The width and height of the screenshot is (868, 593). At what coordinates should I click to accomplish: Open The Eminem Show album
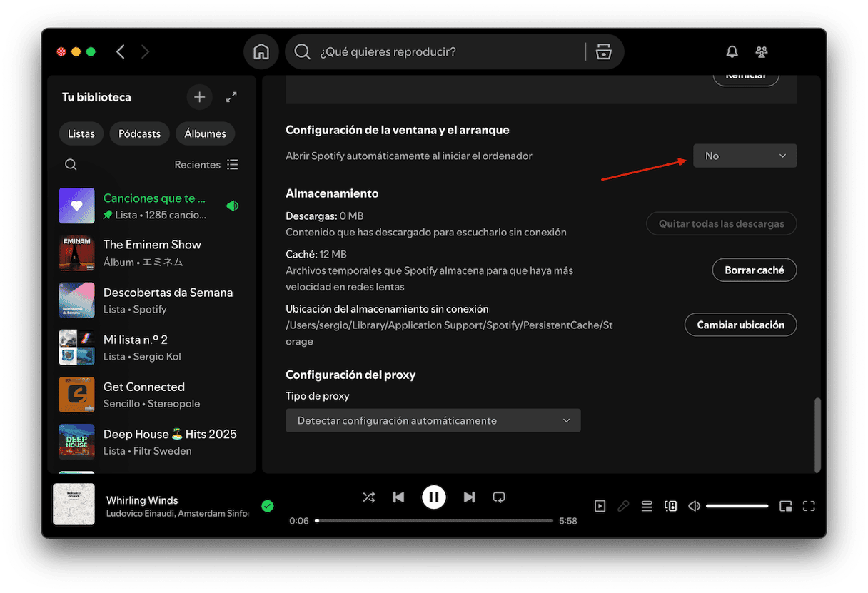tap(151, 253)
